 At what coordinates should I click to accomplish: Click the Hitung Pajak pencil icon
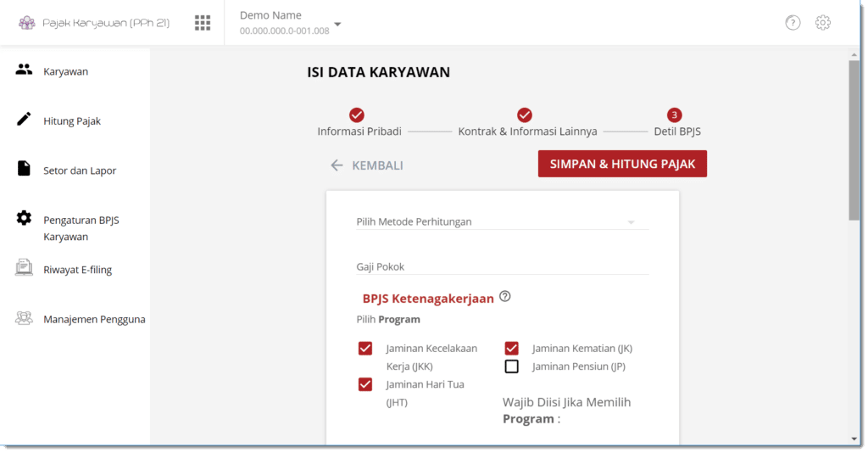(x=24, y=119)
